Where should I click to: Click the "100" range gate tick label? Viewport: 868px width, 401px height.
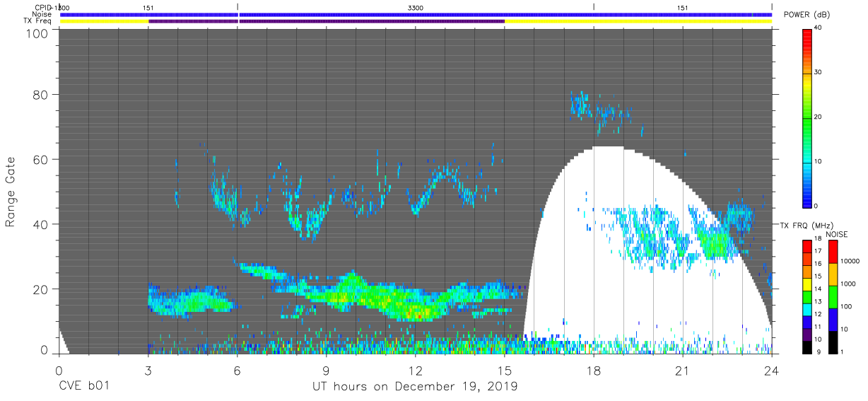(x=37, y=34)
